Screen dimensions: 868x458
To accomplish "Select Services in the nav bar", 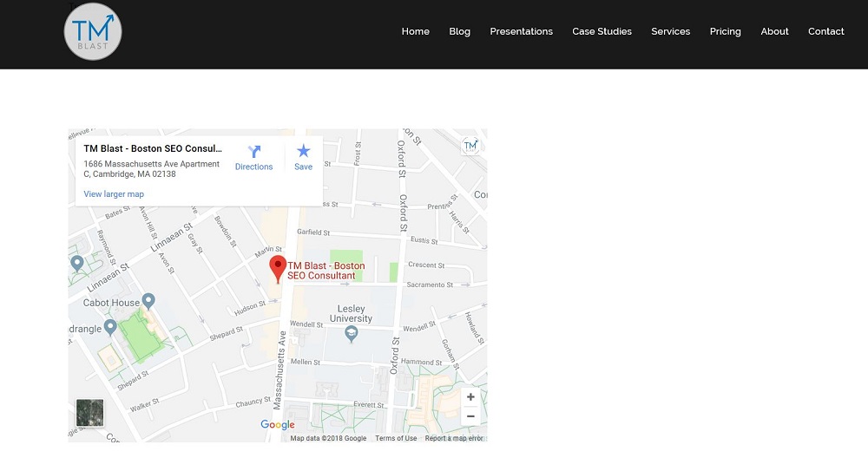I will pos(670,31).
